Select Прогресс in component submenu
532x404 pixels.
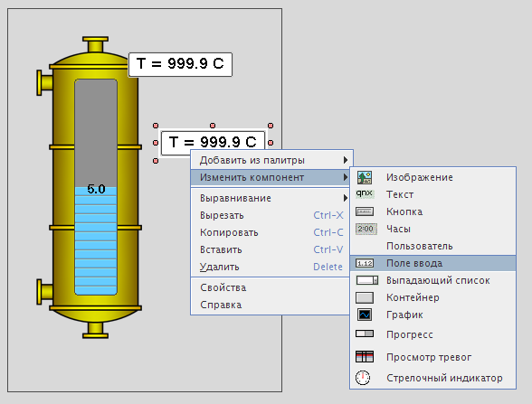tap(432, 334)
